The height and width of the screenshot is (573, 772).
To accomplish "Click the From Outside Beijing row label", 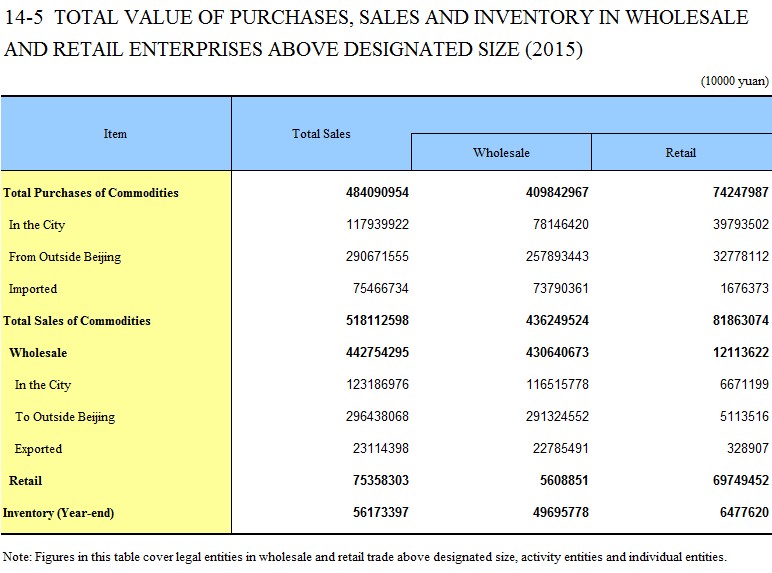I will [65, 257].
